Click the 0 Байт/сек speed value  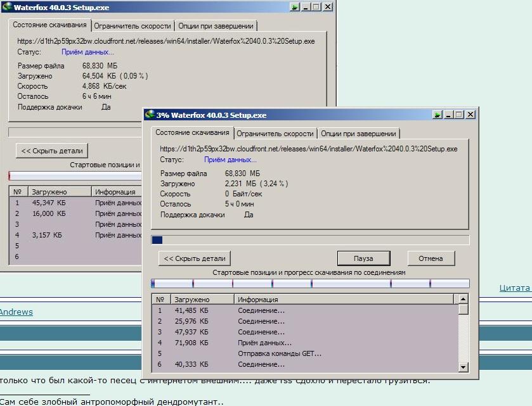[x=243, y=194]
